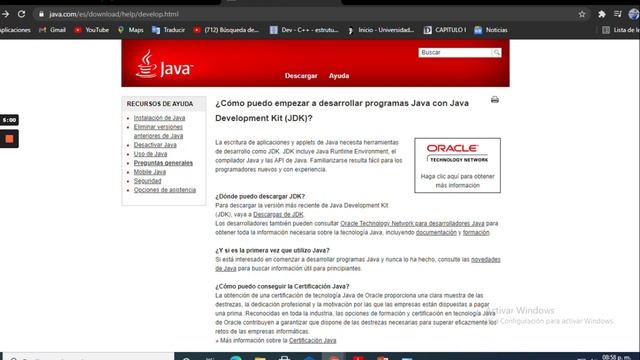Open the media control icon in toolbar
This screenshot has width=640, height=360.
618,14
